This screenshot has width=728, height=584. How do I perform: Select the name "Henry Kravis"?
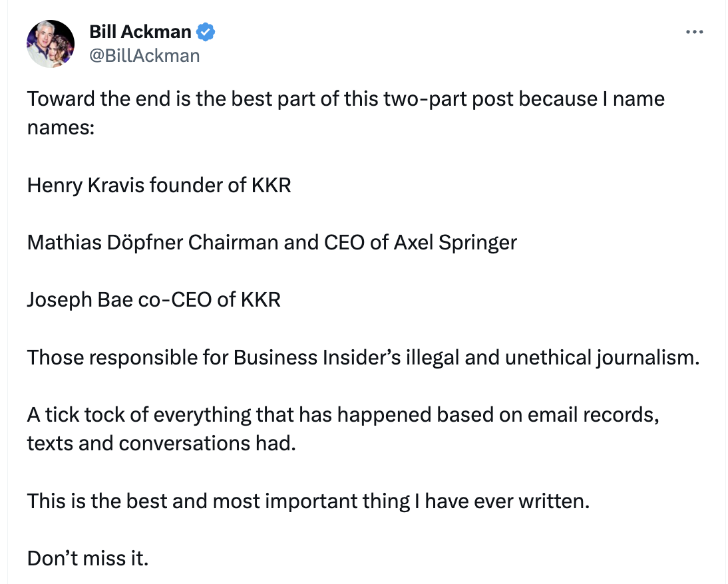click(x=85, y=184)
